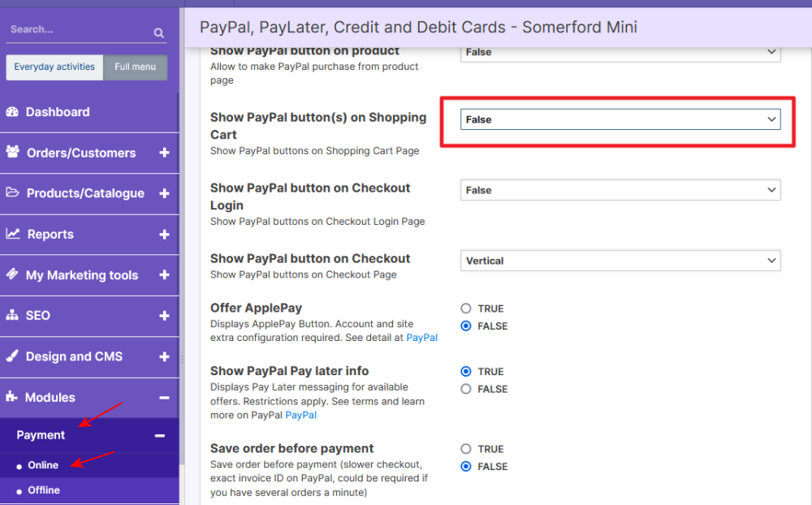This screenshot has height=505, width=812.
Task: Open Show PayPal button(s) on Shopping Cart dropdown
Action: click(620, 119)
